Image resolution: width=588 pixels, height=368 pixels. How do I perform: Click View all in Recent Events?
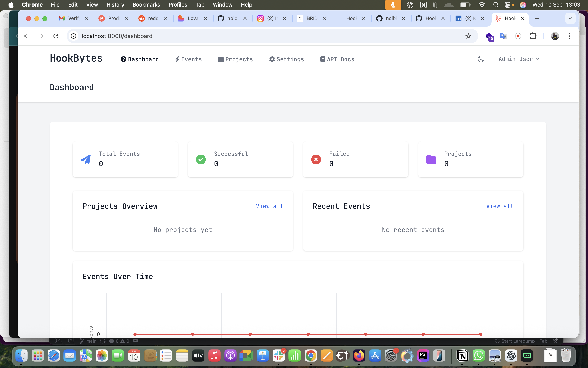pyautogui.click(x=500, y=206)
